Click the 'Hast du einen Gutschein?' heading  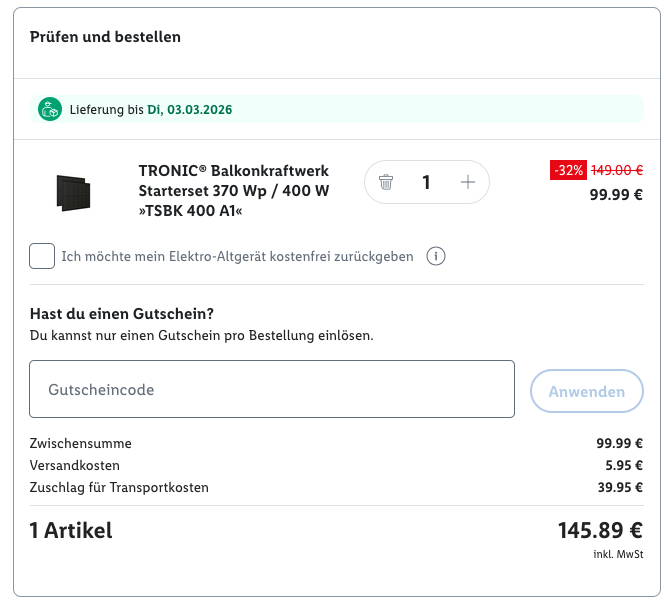tap(121, 314)
